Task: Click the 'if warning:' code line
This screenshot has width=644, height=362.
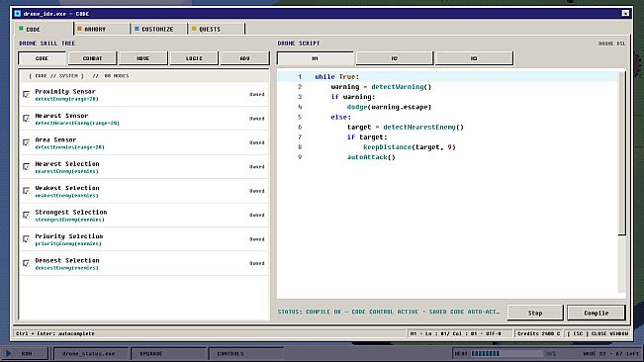Action: tap(353, 97)
